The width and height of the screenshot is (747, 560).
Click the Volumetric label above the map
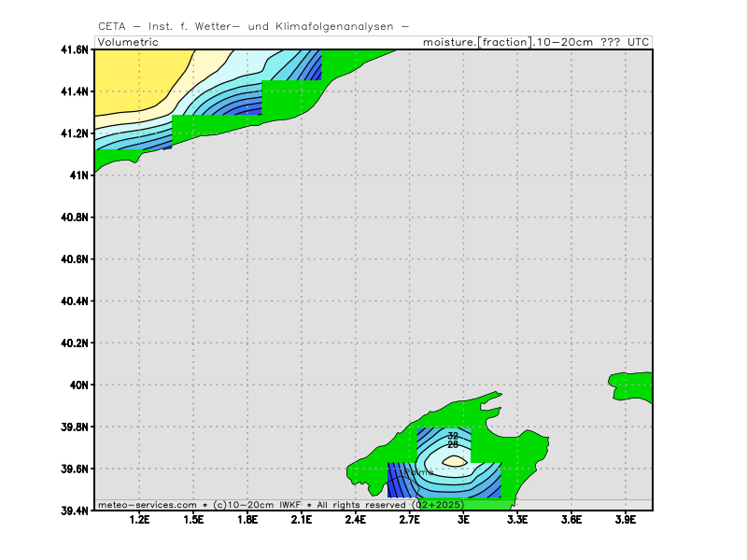[x=128, y=42]
